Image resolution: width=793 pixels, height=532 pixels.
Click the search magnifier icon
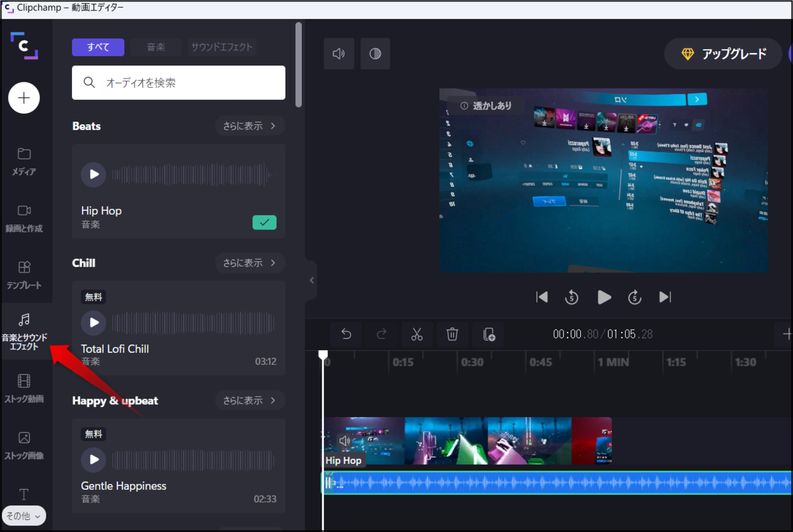[x=89, y=83]
